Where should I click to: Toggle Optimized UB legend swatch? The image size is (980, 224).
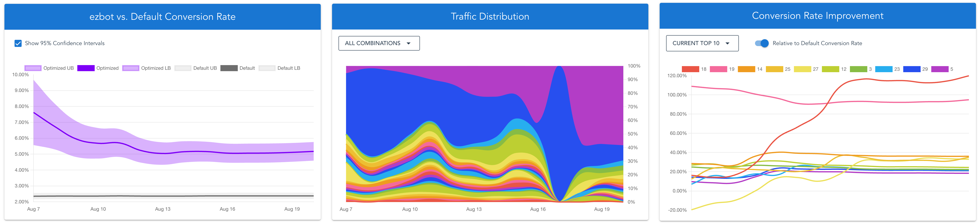[33, 68]
